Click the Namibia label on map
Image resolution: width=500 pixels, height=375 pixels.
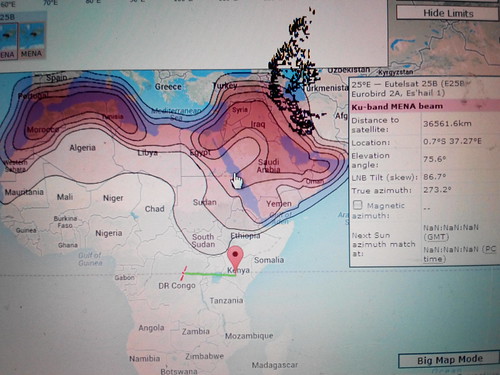tap(145, 359)
